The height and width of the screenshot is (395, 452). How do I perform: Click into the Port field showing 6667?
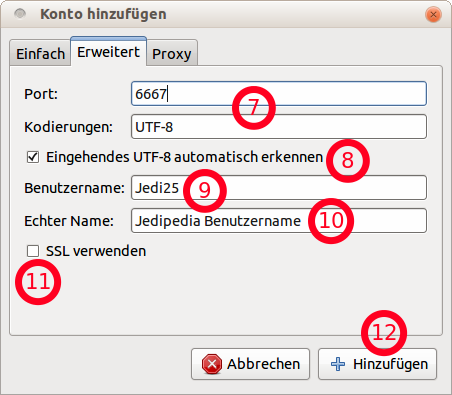(x=279, y=94)
